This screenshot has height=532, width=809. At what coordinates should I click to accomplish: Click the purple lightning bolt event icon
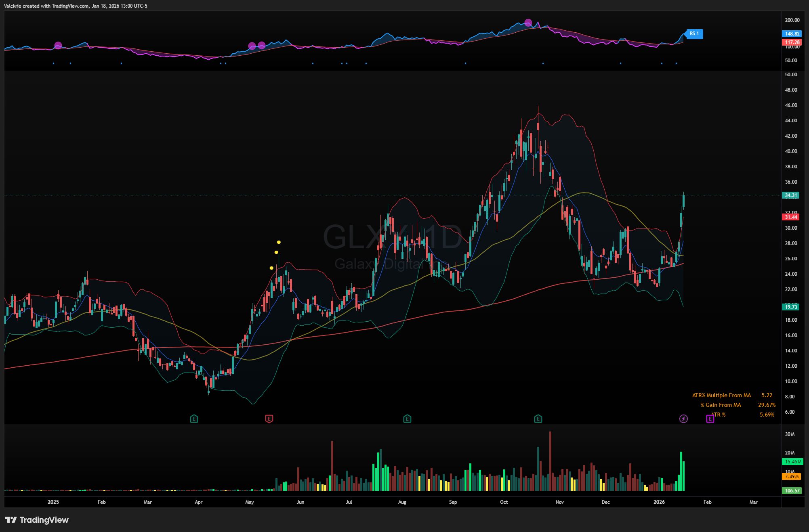coord(683,419)
